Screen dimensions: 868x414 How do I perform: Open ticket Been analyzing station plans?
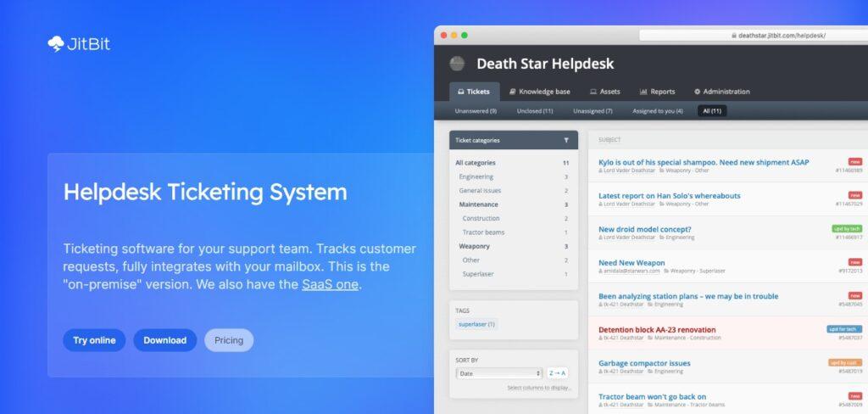tap(688, 296)
